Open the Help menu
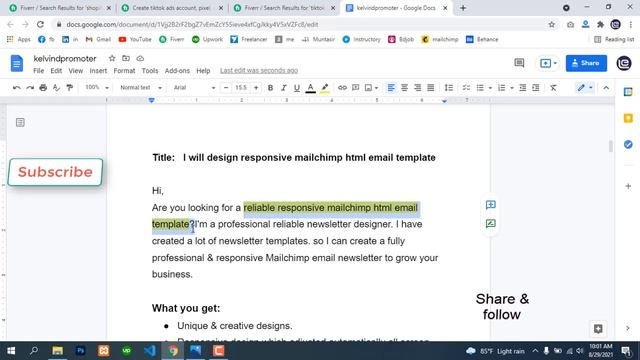This screenshot has width=640, height=360. click(203, 71)
